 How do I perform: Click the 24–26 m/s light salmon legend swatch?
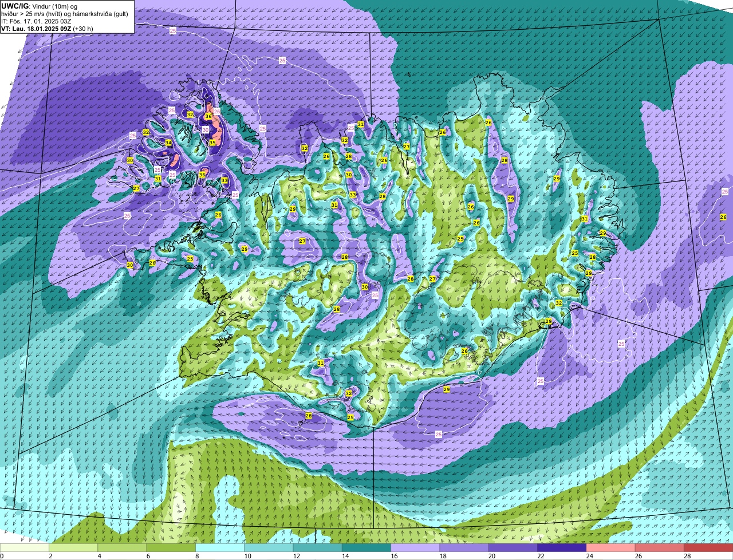tap(611, 547)
